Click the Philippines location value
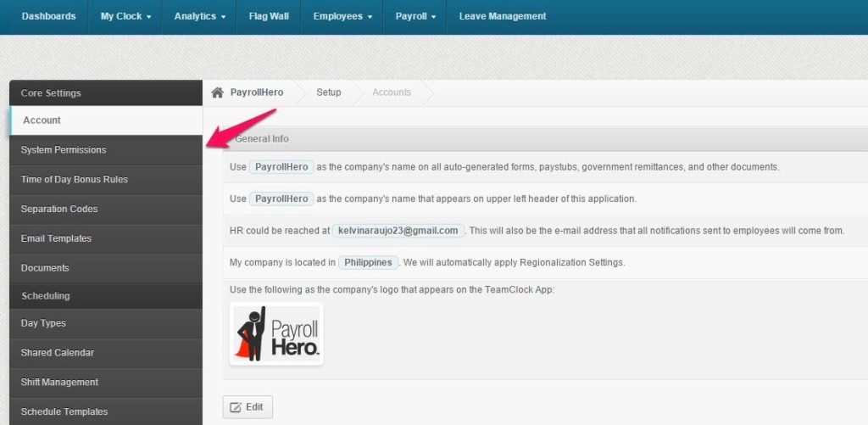 (x=368, y=263)
